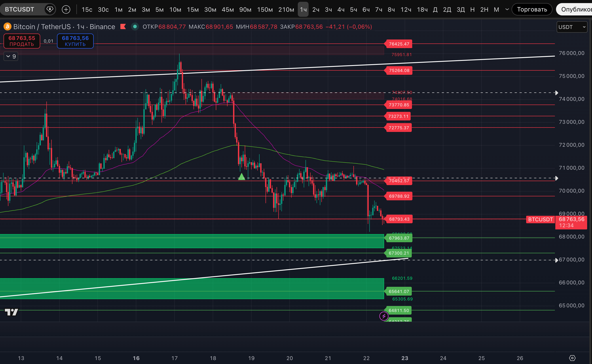Click the BTCUSDT symbol search field

[x=20, y=9]
